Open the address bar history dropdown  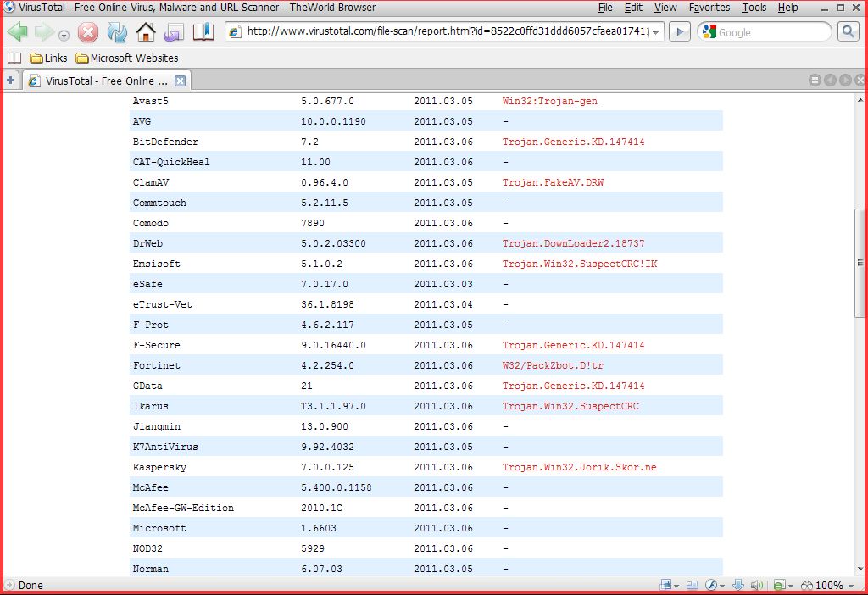click(x=656, y=32)
